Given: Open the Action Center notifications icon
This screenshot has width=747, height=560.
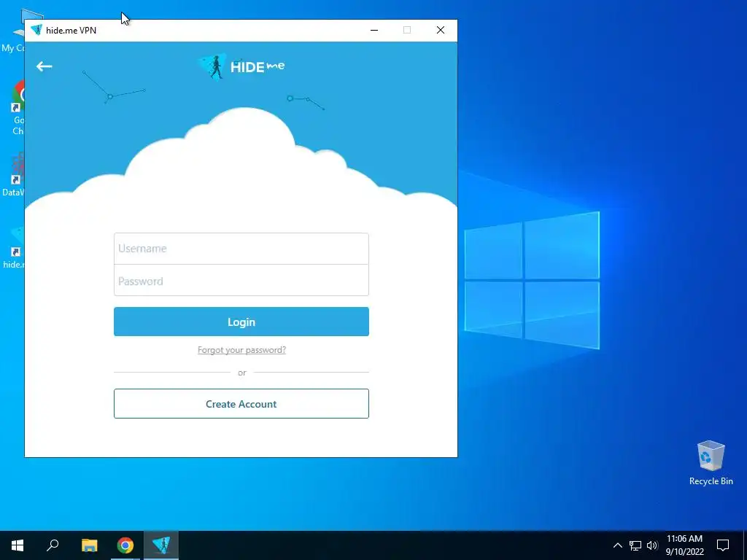Looking at the screenshot, I should click(x=723, y=545).
